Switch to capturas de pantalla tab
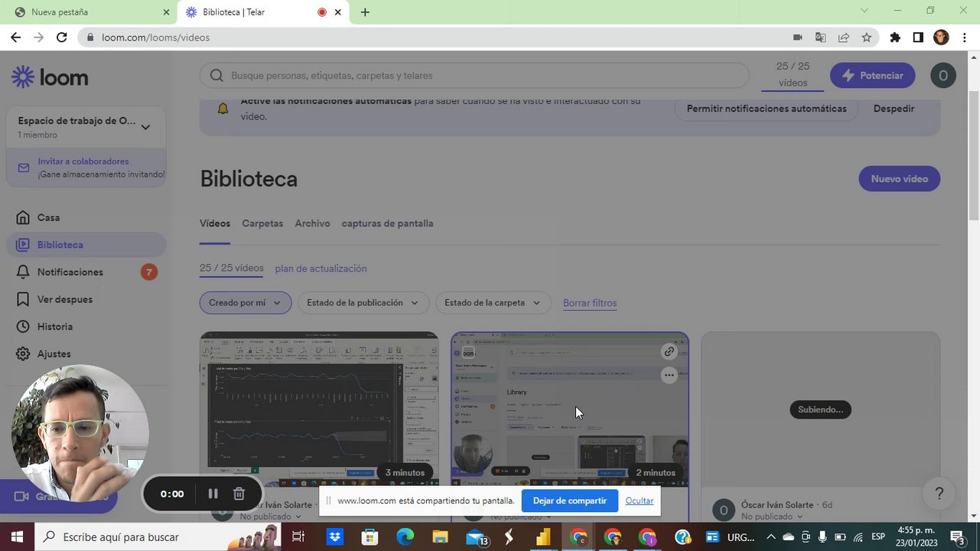Viewport: 980px width, 551px height. click(x=387, y=223)
